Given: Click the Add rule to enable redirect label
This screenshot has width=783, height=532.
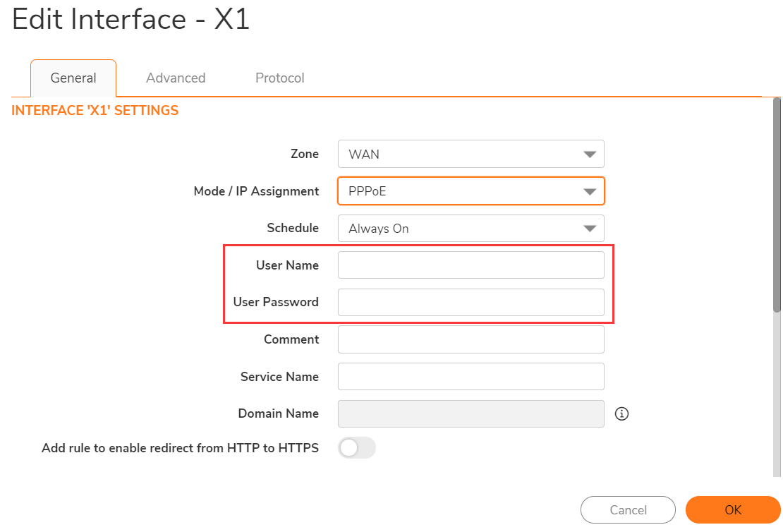Looking at the screenshot, I should (180, 448).
